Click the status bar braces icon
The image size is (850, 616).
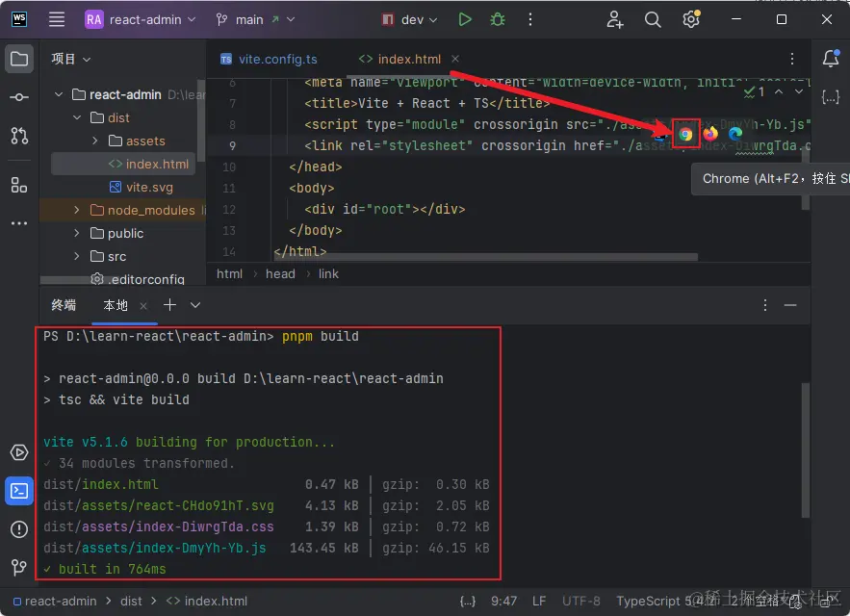(467, 601)
